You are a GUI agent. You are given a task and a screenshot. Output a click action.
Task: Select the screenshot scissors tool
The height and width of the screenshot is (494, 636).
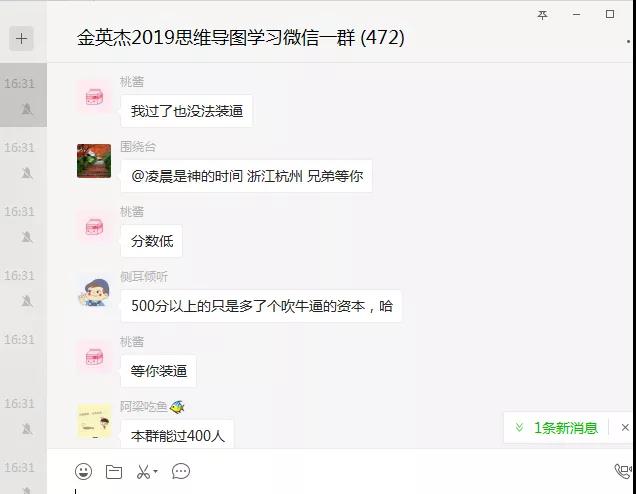tap(143, 472)
